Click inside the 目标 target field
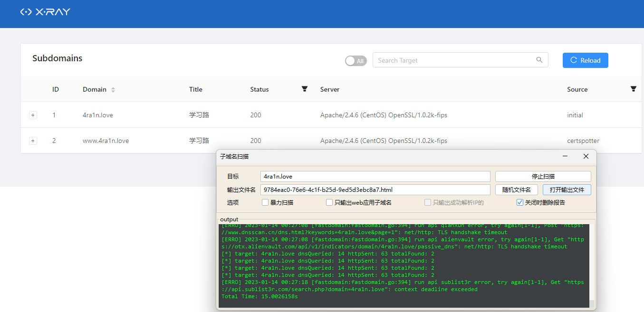 pyautogui.click(x=375, y=176)
